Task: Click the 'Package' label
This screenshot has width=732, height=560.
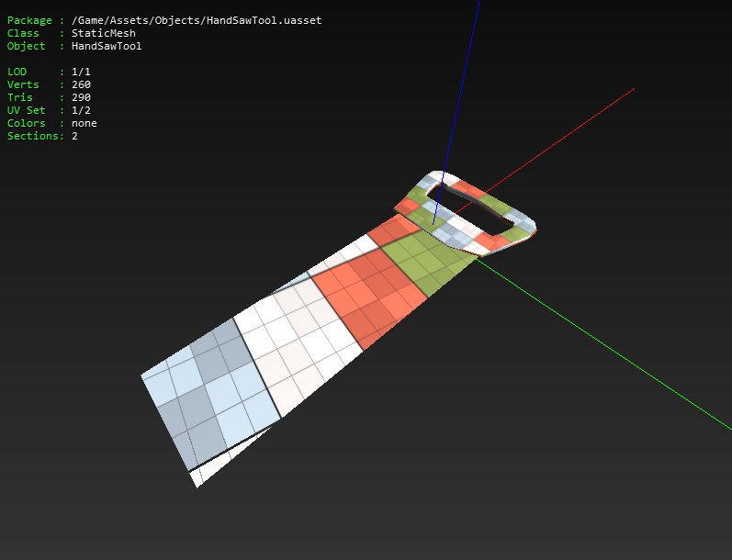Action: click(x=29, y=20)
